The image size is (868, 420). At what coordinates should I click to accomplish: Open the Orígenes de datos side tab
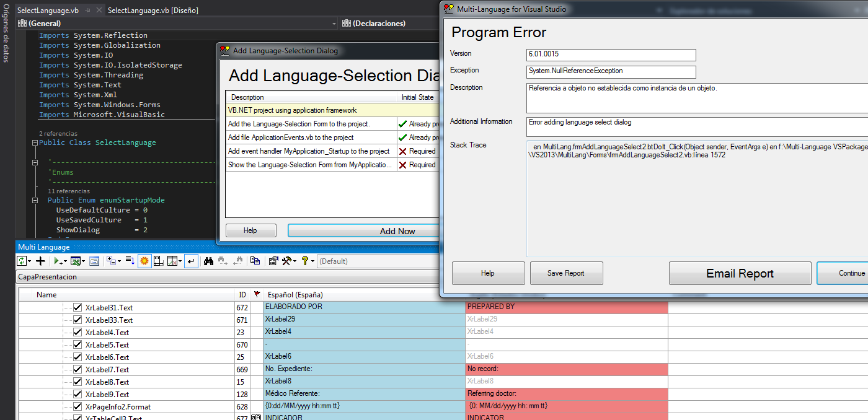[x=6, y=36]
